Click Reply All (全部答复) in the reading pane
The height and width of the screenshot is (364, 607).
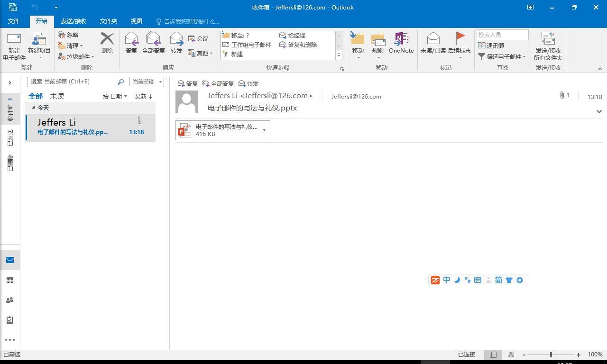pos(218,83)
